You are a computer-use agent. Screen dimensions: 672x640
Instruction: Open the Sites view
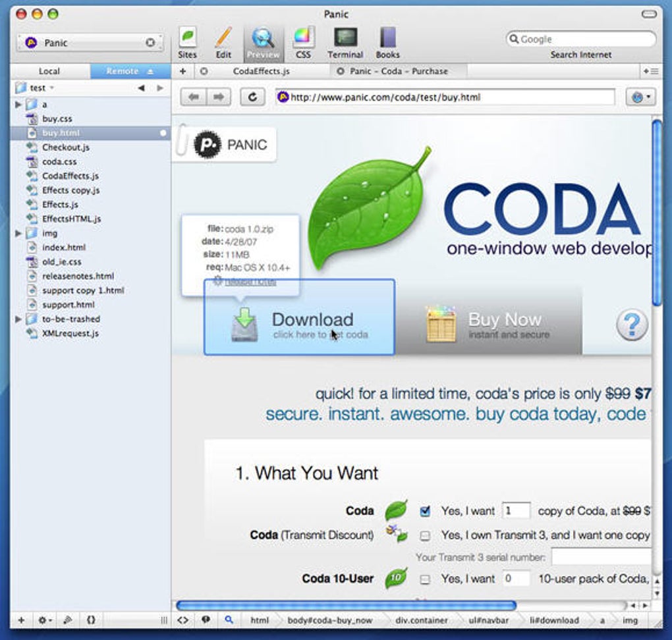coord(187,43)
